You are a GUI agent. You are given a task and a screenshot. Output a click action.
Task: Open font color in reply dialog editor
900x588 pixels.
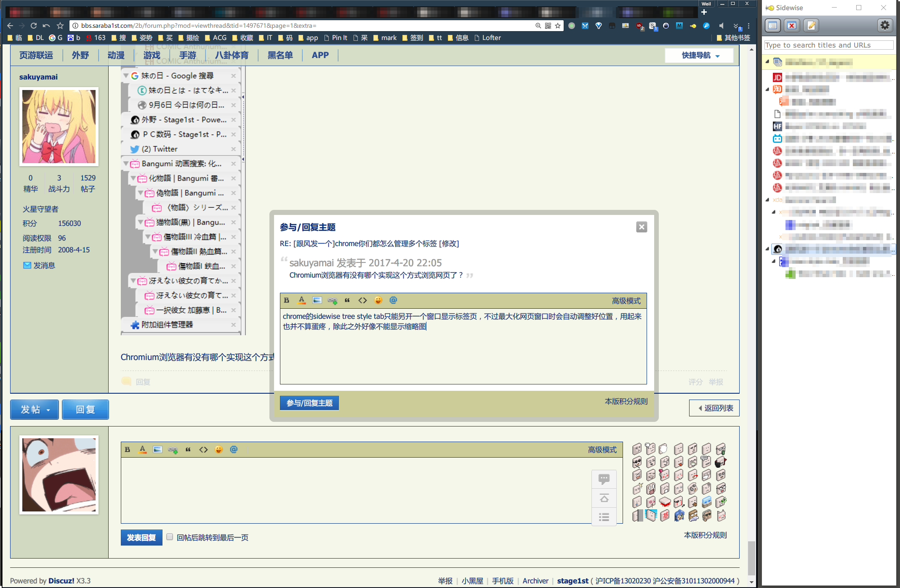(302, 300)
